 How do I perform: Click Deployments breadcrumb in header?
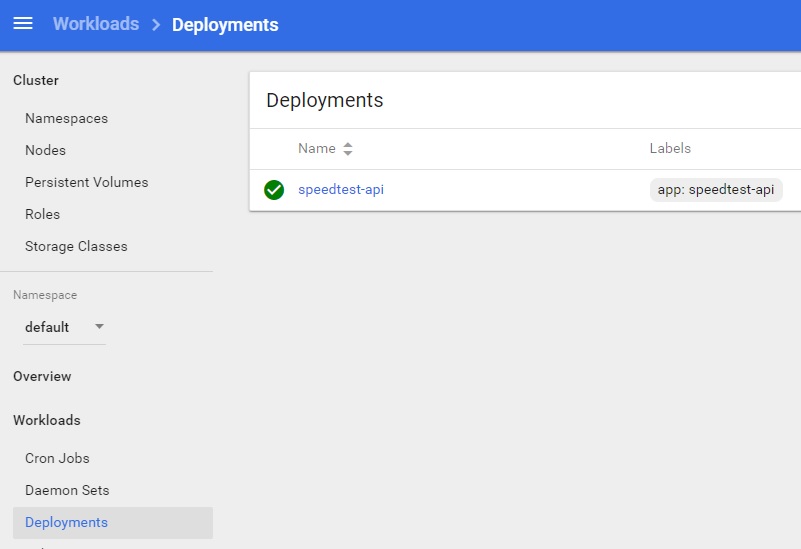(225, 25)
